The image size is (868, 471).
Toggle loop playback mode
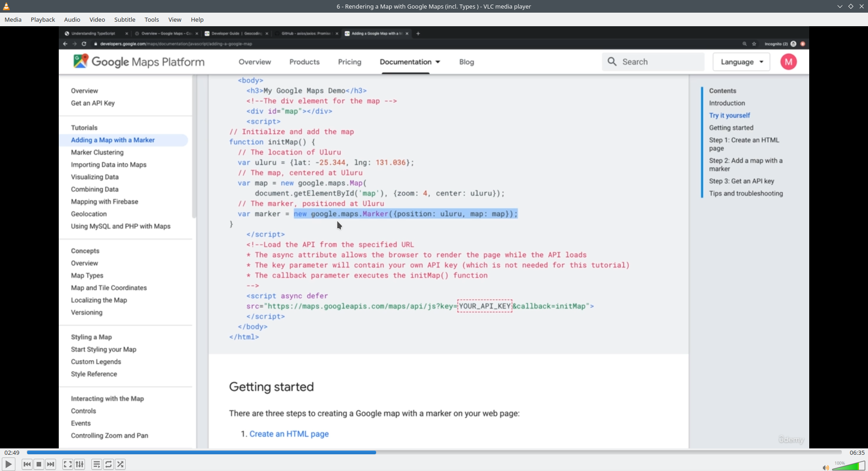pos(108,464)
